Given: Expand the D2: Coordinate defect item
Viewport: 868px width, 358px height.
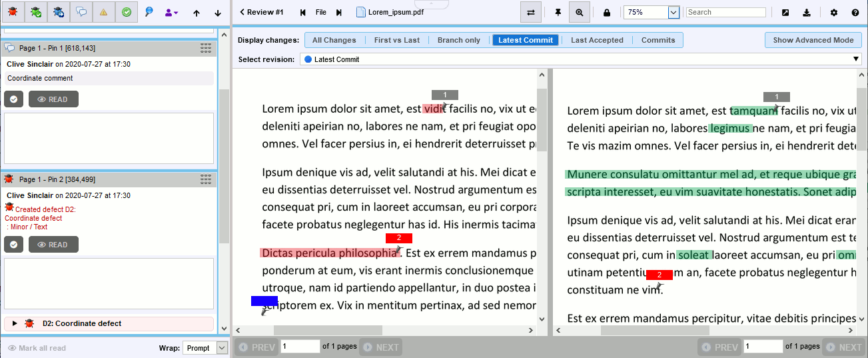Looking at the screenshot, I should pos(15,323).
